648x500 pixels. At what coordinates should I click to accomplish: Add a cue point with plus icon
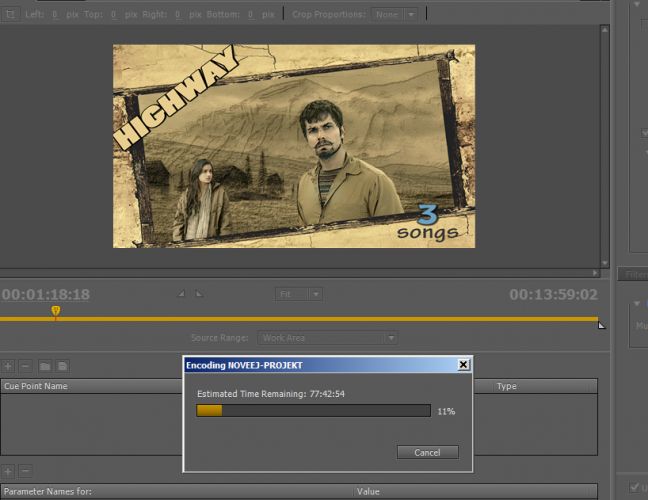click(x=8, y=366)
